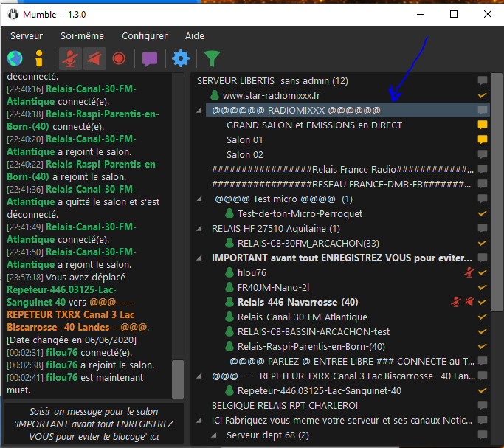Click authenticated checkmark beside www.star-radiomixxx.fr
504x448 pixels.
pos(482,95)
